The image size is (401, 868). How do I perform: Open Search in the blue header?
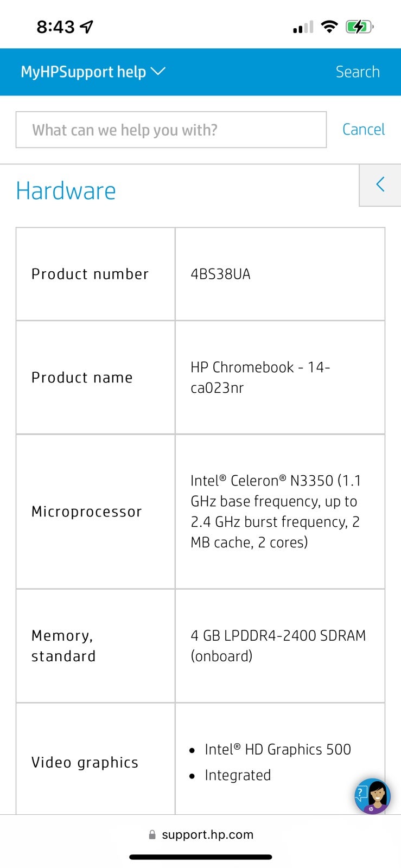pyautogui.click(x=358, y=72)
